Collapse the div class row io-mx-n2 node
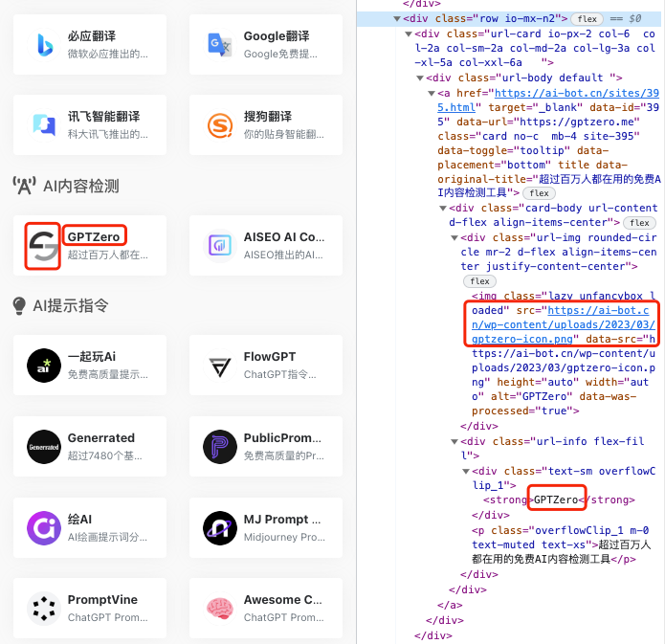Screen dimensions: 665x644 (x=397, y=19)
